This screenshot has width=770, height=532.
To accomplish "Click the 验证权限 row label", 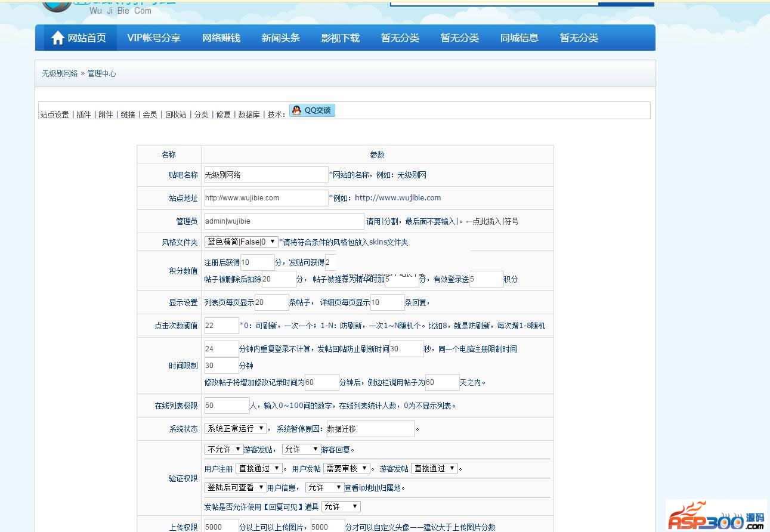I will tap(183, 478).
